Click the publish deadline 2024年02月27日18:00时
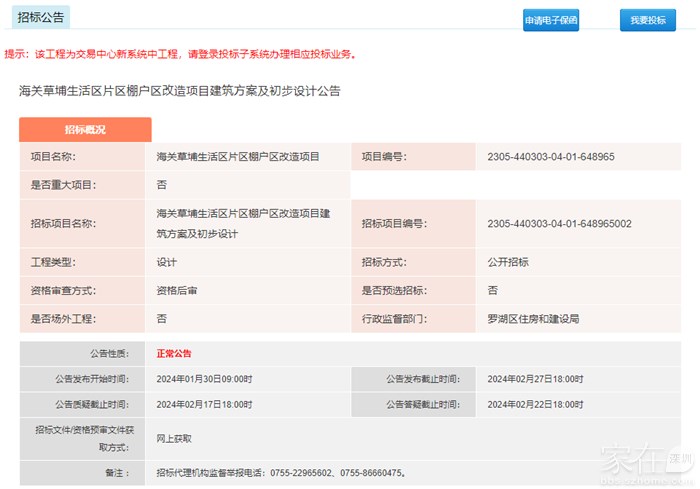 pyautogui.click(x=535, y=379)
